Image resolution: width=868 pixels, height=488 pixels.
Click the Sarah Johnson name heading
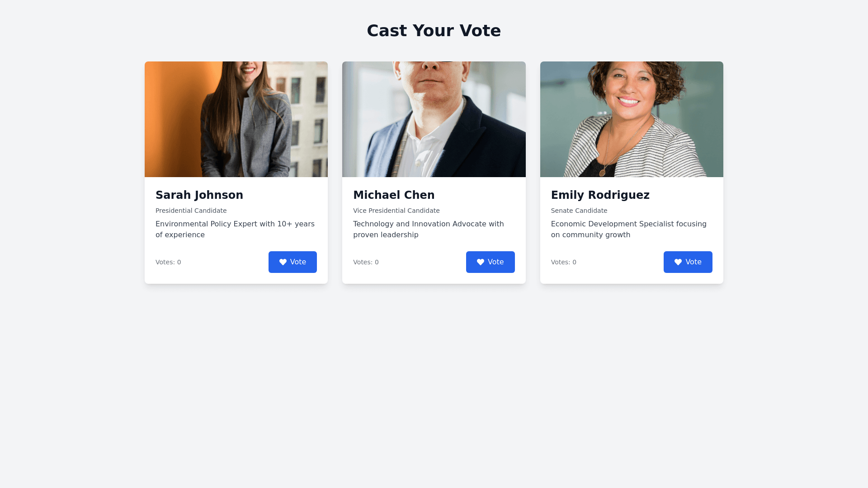coord(199,195)
